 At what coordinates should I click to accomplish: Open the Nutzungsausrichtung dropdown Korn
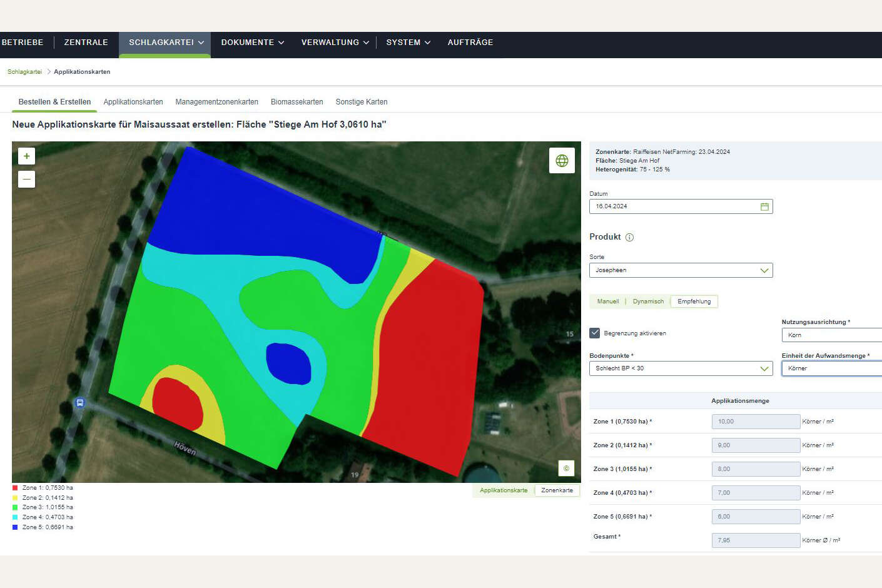[x=832, y=335]
